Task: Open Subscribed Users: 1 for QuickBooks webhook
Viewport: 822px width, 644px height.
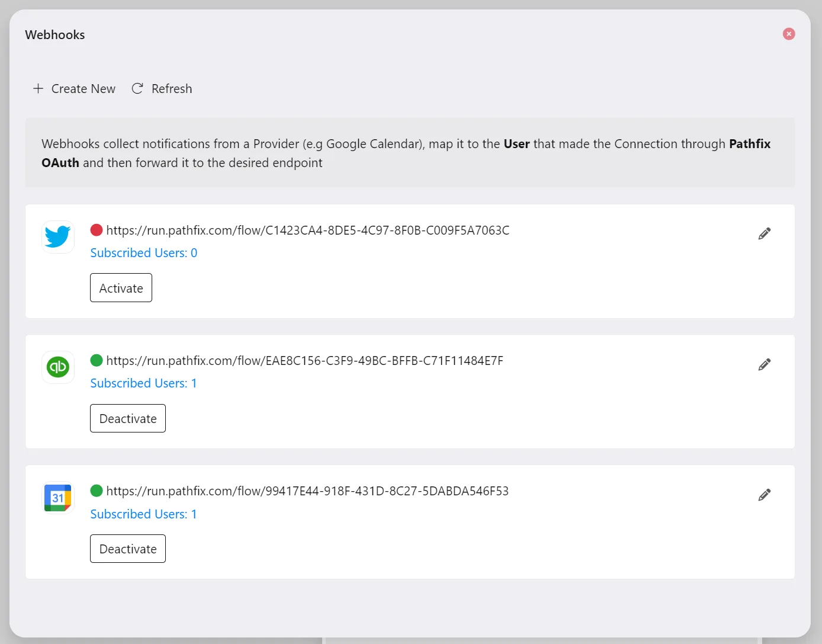Action: coord(143,383)
